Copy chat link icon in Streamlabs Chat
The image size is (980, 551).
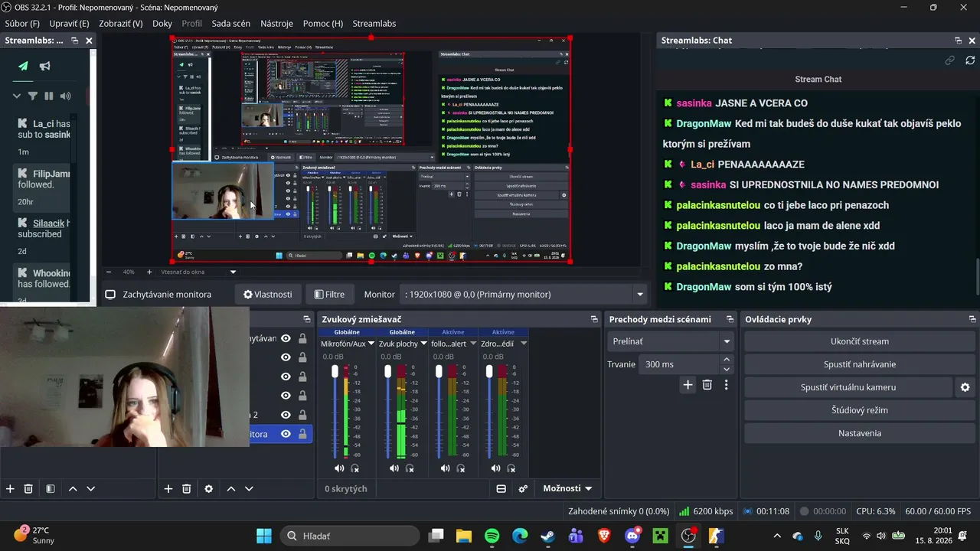[950, 60]
